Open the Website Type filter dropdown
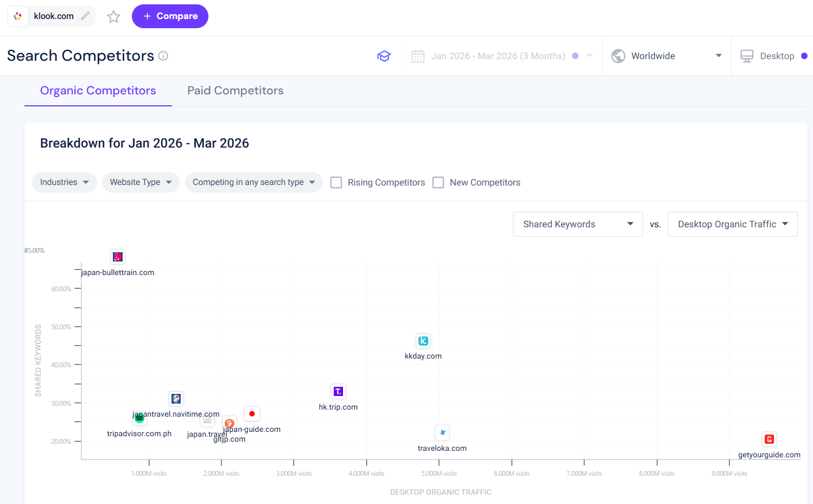This screenshot has height=504, width=813. coord(141,182)
